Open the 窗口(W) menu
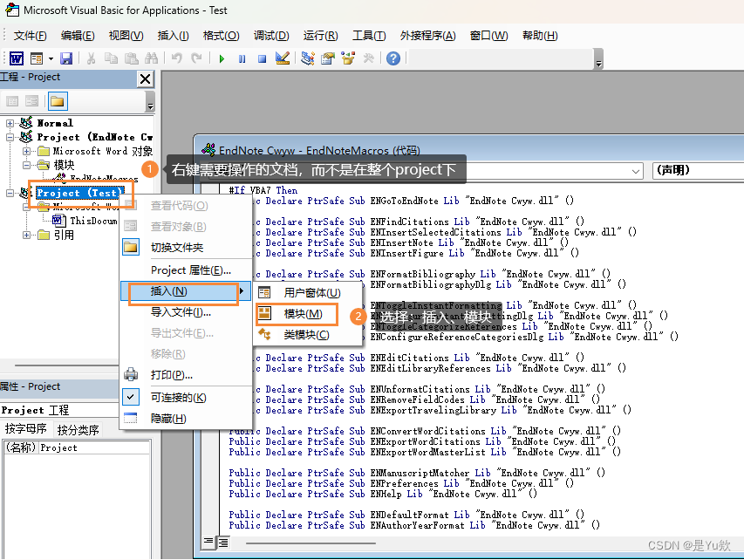The image size is (744, 560). tap(488, 36)
